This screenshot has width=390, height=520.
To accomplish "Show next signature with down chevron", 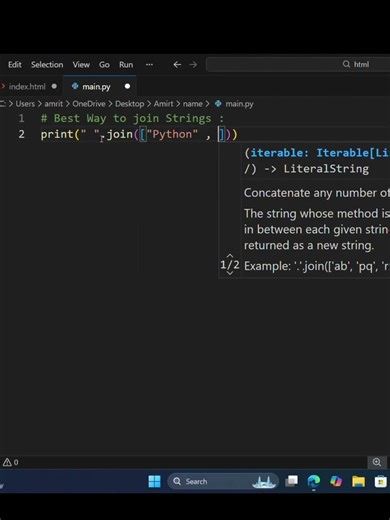I will (x=230, y=273).
